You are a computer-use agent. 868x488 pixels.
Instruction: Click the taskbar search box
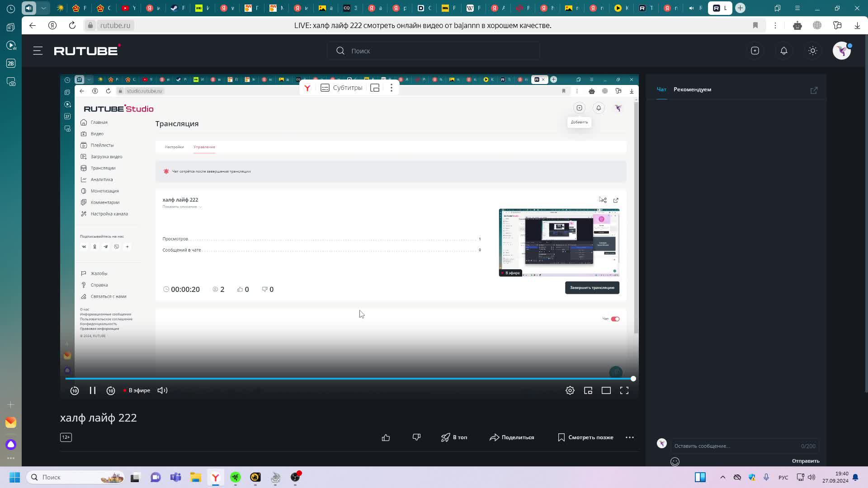click(x=76, y=477)
